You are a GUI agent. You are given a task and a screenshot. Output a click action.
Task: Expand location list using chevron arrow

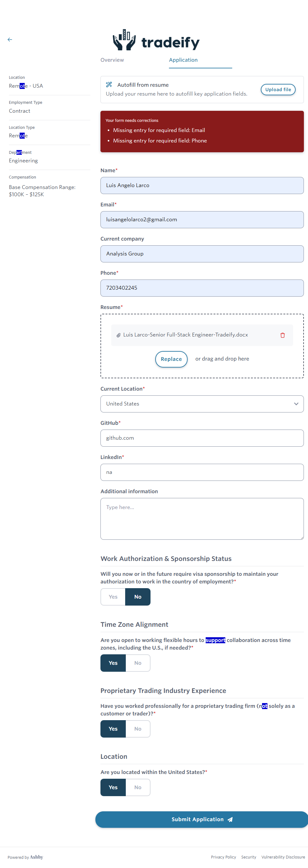tap(296, 404)
